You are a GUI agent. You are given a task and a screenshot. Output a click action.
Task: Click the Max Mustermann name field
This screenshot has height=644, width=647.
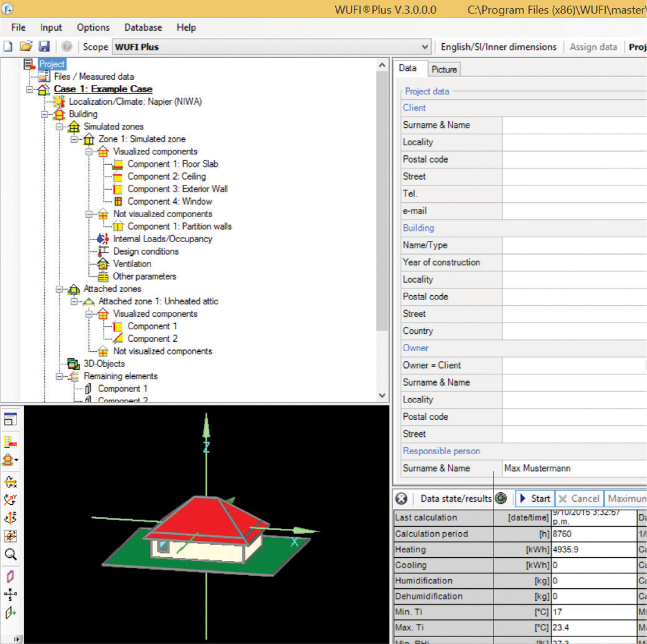(x=574, y=469)
